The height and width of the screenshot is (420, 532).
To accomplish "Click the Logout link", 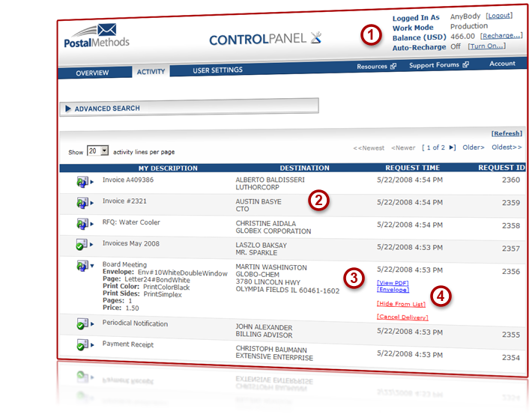I will (x=499, y=16).
